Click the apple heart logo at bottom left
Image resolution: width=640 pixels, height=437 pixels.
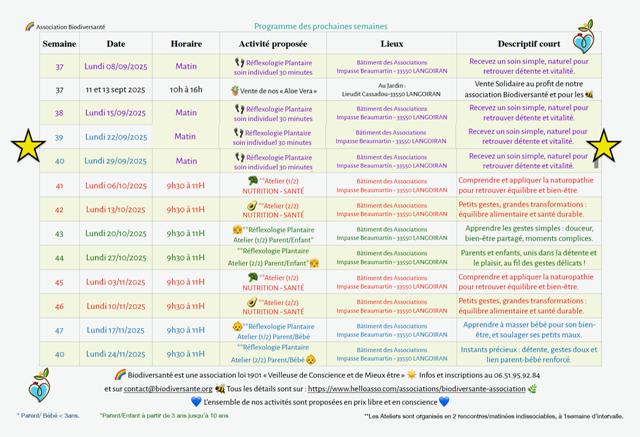click(37, 387)
